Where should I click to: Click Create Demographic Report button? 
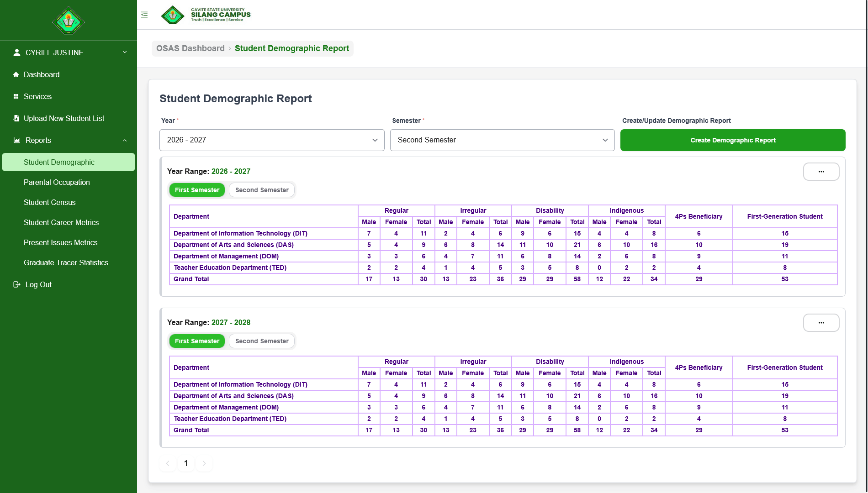[732, 140]
